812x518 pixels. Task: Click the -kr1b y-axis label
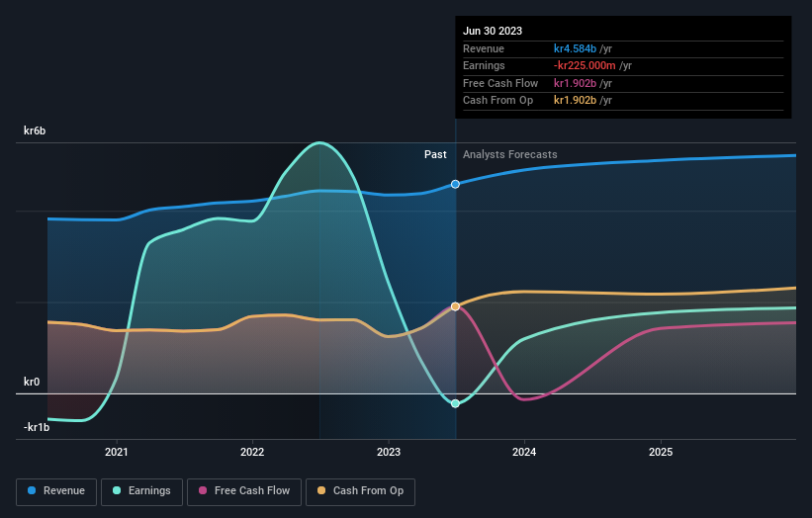pos(37,427)
